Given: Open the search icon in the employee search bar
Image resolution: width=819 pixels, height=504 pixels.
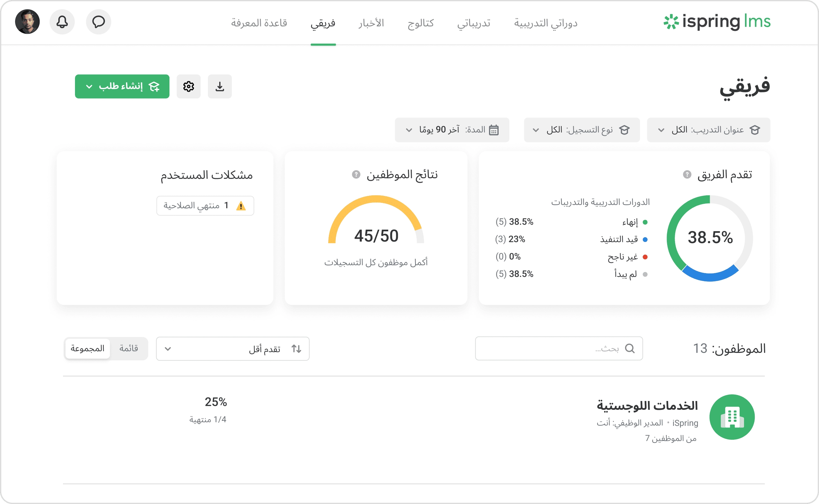Looking at the screenshot, I should tap(630, 349).
